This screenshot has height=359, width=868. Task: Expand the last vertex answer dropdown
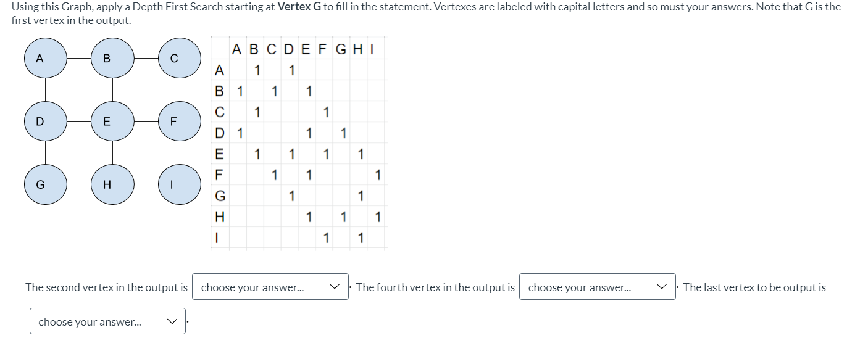[107, 321]
